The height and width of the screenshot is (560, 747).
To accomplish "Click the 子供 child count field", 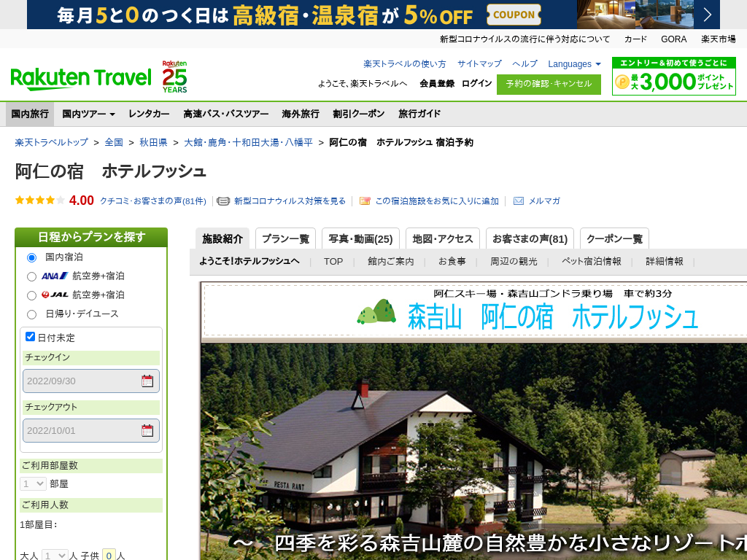I will pos(109,555).
